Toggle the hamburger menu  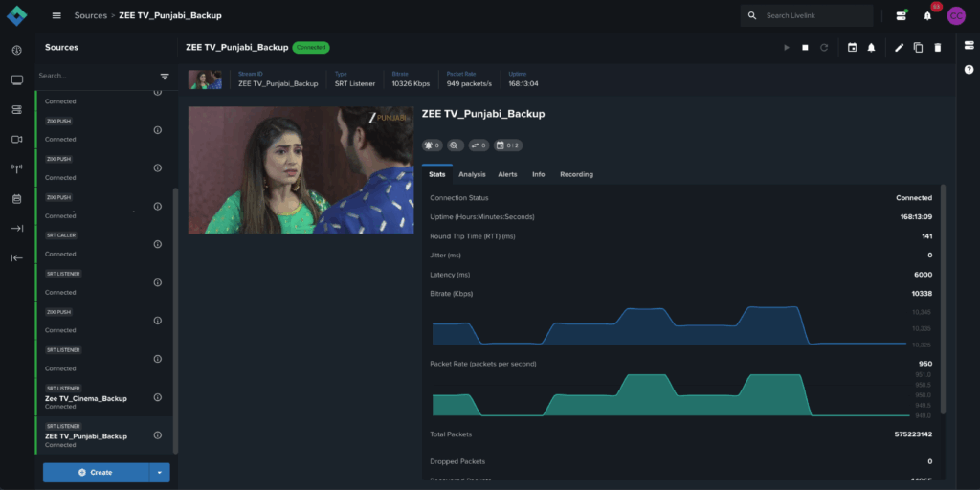click(x=56, y=15)
